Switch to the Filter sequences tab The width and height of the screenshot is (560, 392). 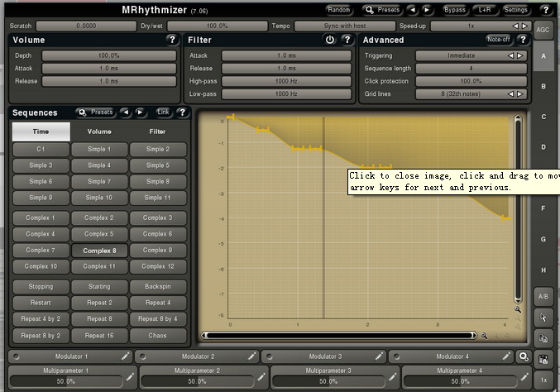(157, 131)
